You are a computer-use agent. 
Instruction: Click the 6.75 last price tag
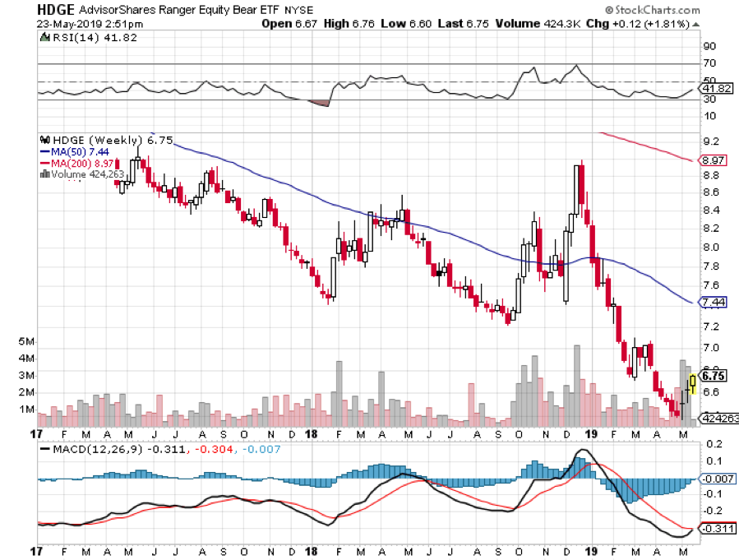click(714, 376)
